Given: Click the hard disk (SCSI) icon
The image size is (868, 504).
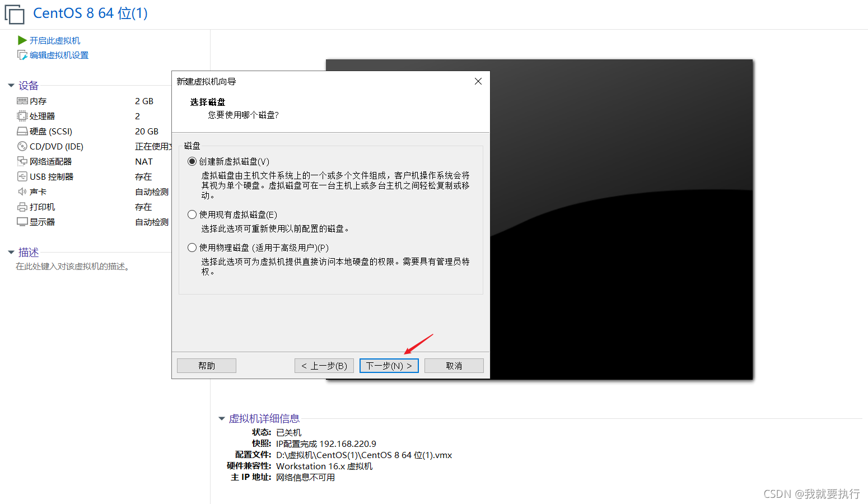Looking at the screenshot, I should (x=22, y=131).
